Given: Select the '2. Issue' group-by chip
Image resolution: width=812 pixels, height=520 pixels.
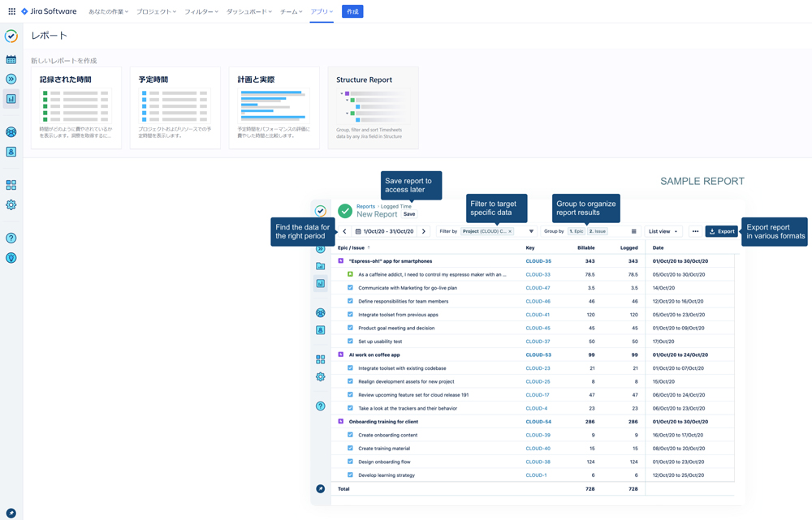Looking at the screenshot, I should [x=598, y=231].
